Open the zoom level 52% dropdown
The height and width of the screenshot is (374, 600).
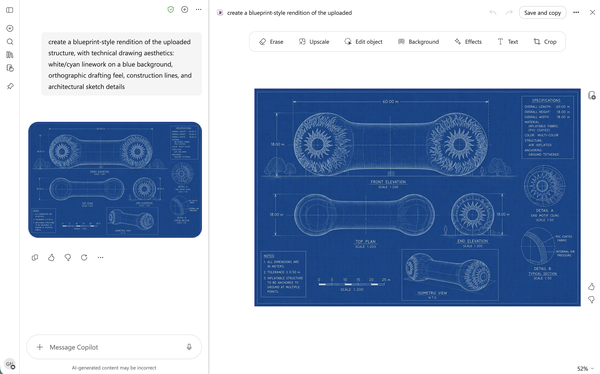point(585,369)
